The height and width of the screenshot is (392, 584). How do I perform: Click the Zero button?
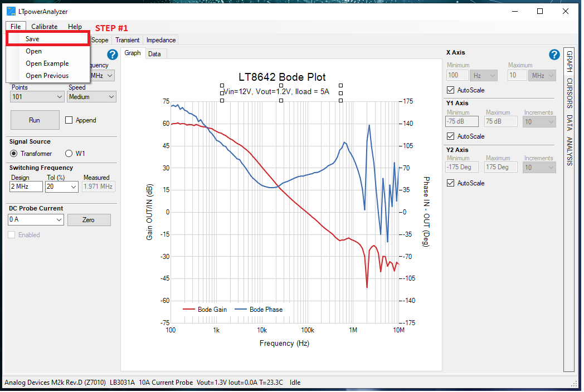tap(89, 220)
